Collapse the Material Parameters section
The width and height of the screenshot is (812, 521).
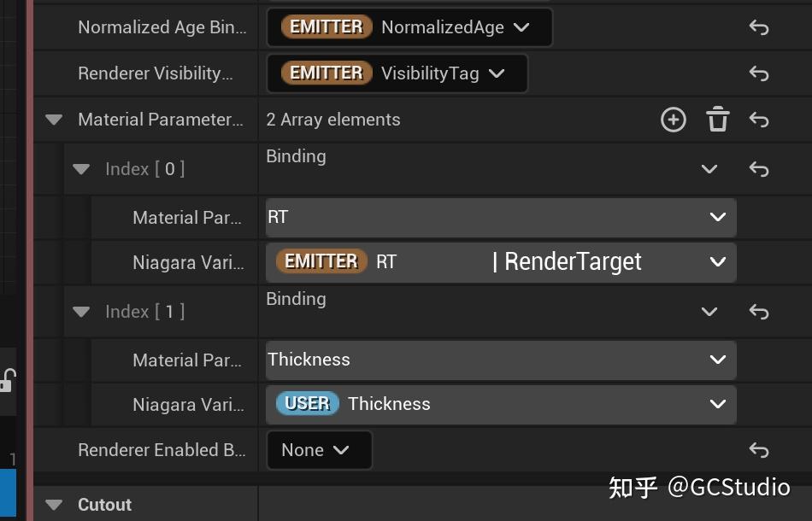[x=54, y=120]
